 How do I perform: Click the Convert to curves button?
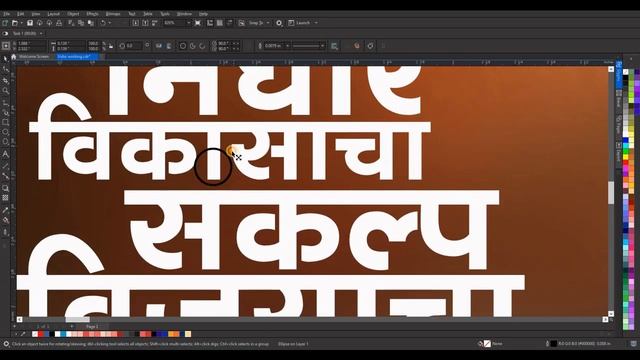370,46
